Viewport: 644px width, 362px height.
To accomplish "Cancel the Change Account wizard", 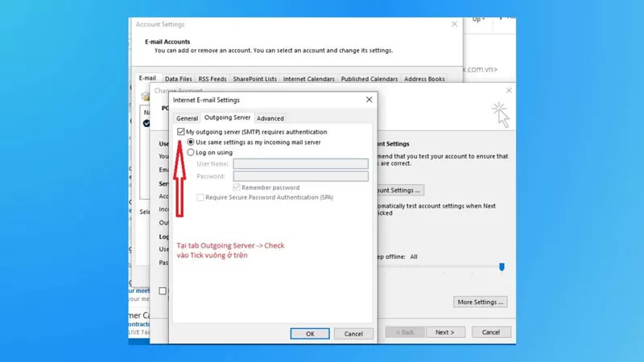I will (x=491, y=332).
